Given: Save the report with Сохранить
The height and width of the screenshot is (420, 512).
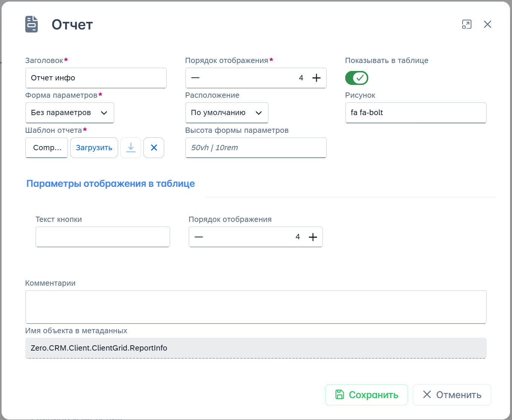Looking at the screenshot, I should (x=366, y=395).
